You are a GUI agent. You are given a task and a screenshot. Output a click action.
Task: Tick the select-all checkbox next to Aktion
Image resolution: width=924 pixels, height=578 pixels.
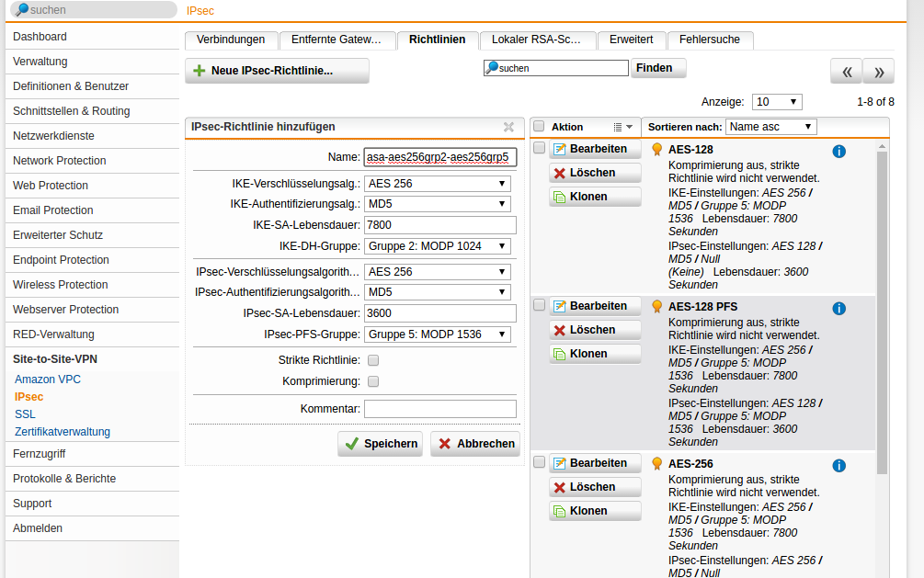(539, 127)
